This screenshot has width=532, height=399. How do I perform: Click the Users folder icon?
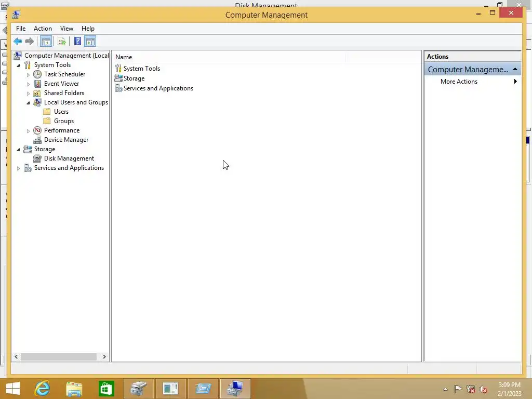tap(47, 112)
